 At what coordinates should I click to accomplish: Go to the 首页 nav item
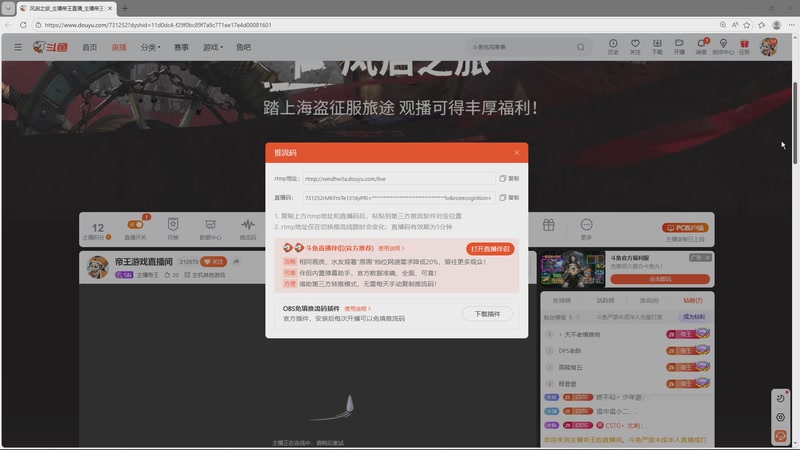[x=89, y=47]
